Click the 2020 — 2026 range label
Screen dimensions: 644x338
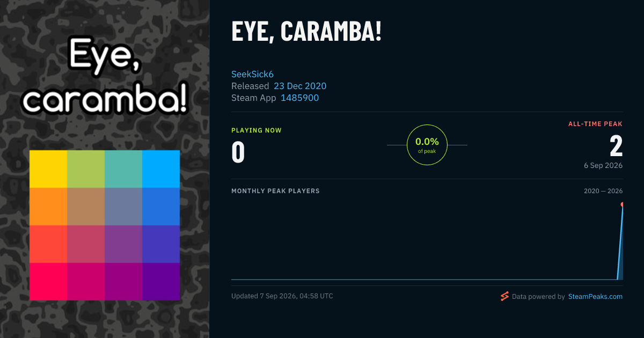click(x=603, y=191)
